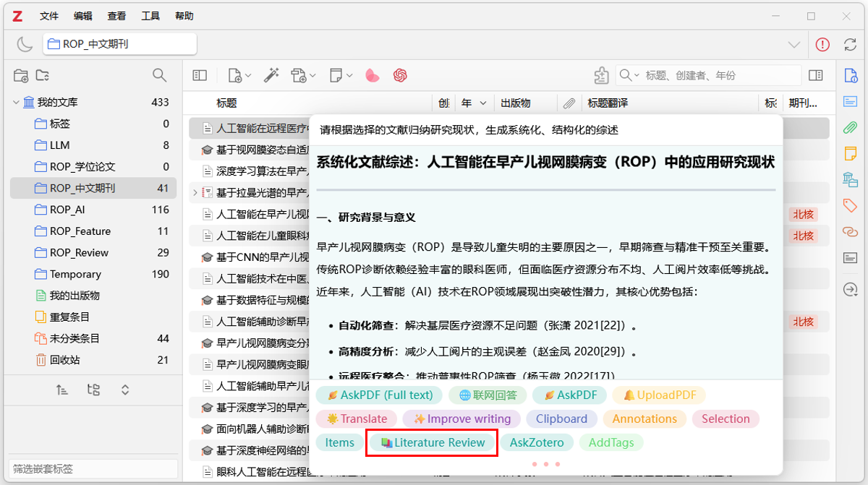This screenshot has width=868, height=485.
Task: Click the Selection button
Action: tap(726, 419)
